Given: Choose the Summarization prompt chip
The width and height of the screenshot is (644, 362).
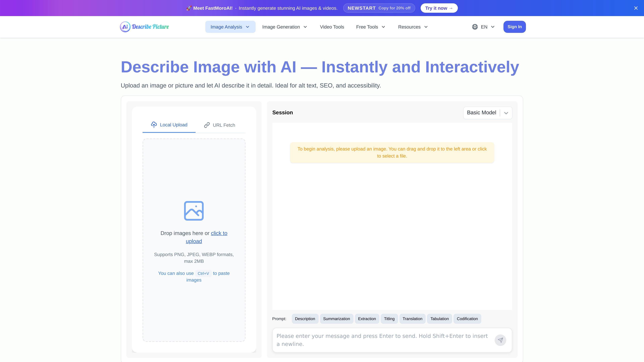Looking at the screenshot, I should point(336,319).
